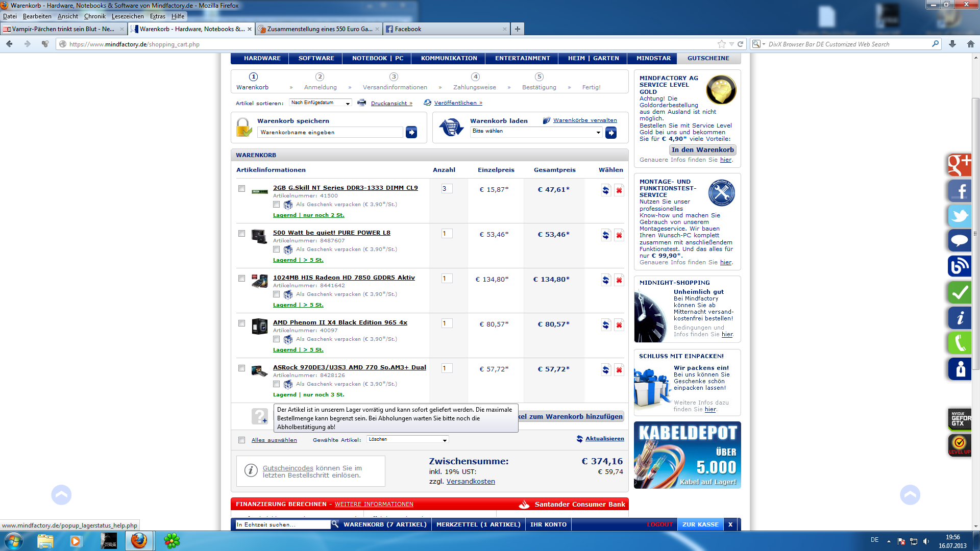Open bookmark star dropdown arrow in URL bar
Screen dimensions: 980x551
(731, 44)
